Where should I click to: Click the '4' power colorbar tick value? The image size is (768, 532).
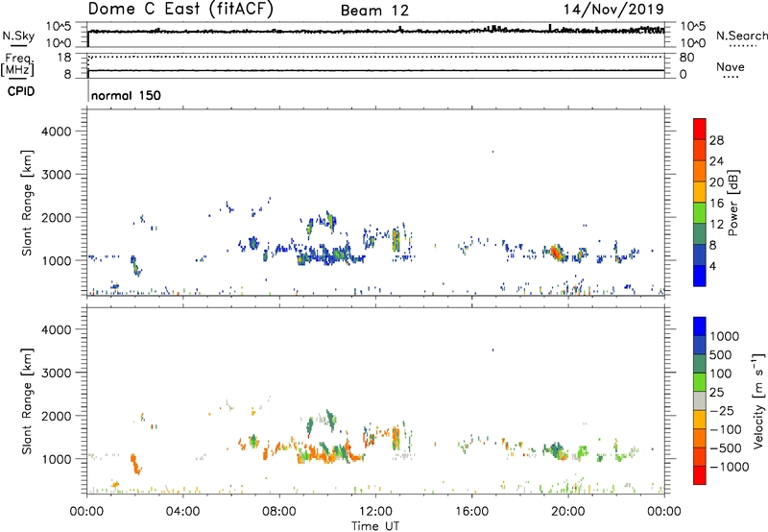coord(712,266)
